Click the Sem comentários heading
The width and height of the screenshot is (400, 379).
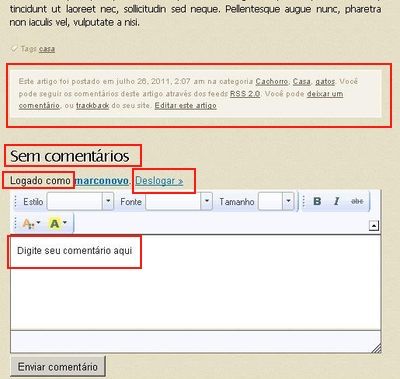70,156
